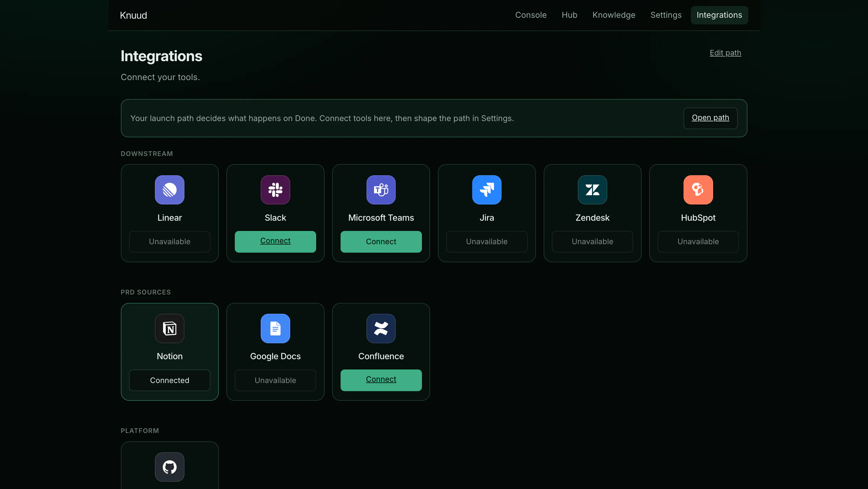Click the Notion card name
The height and width of the screenshot is (489, 868).
169,357
